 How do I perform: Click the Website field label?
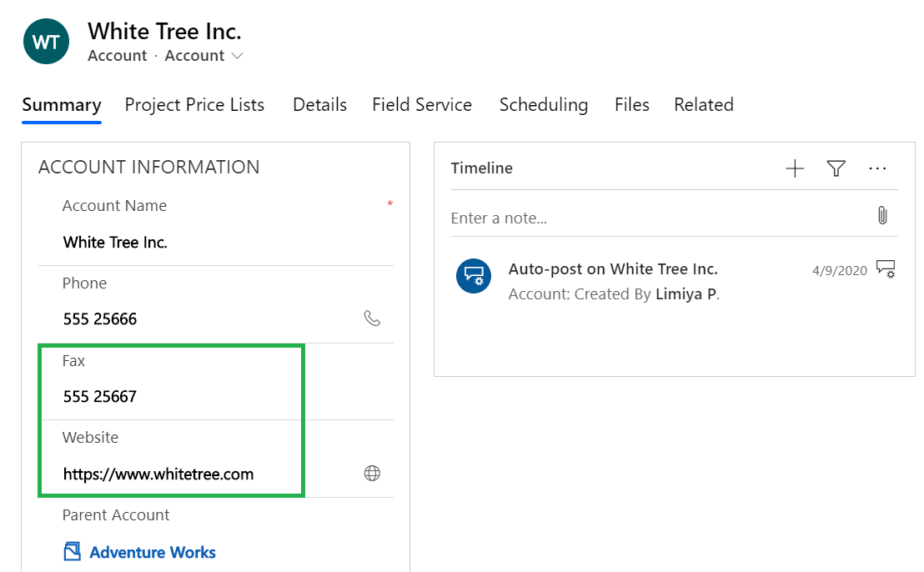pos(91,437)
